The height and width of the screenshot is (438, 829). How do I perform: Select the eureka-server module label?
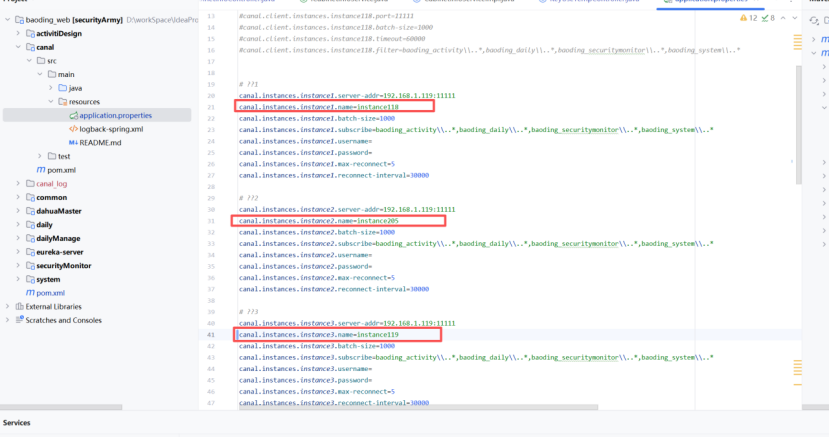click(x=60, y=252)
